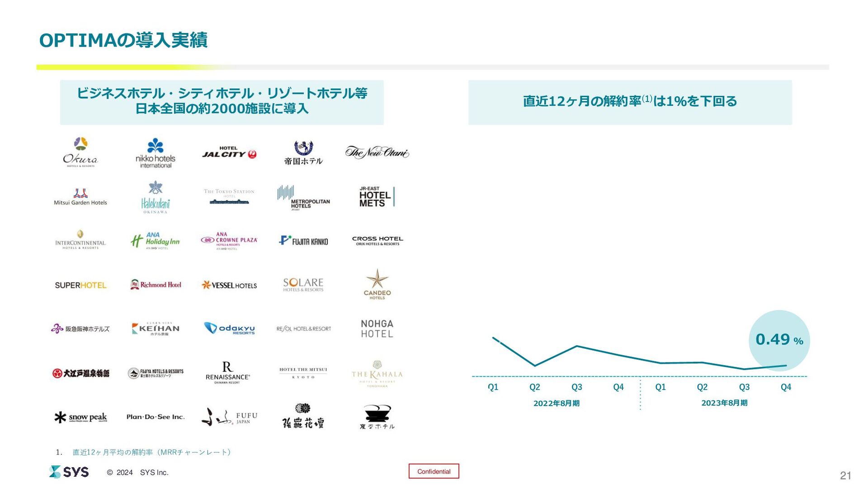The image size is (868, 488).
Task: Click the Keihan hotel logo
Action: coord(155,329)
